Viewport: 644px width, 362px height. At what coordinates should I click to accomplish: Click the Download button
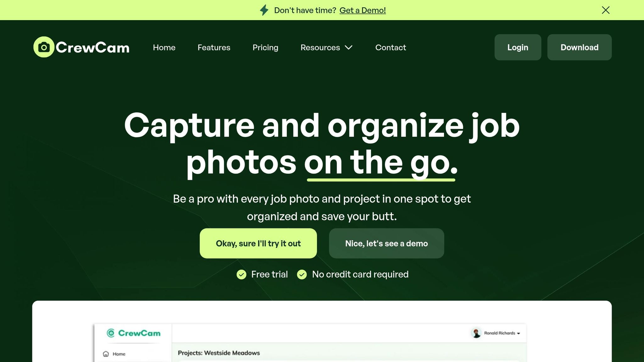point(580,47)
